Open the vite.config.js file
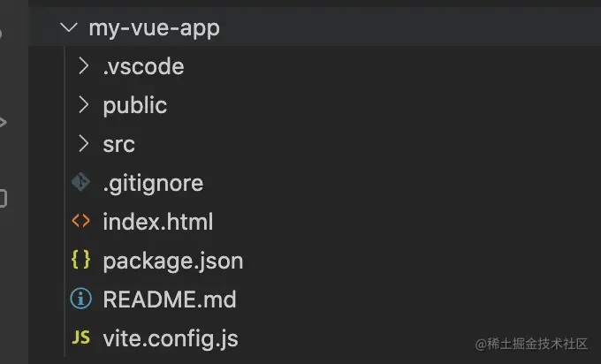The image size is (601, 364). tap(170, 338)
